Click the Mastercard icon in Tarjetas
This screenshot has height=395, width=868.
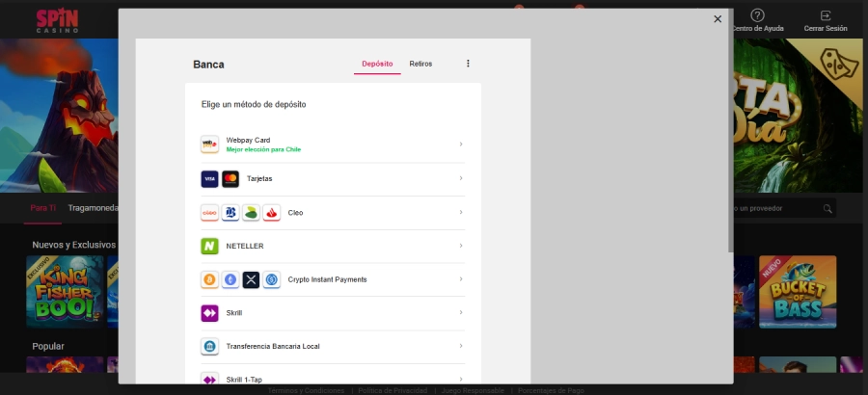[x=231, y=179]
